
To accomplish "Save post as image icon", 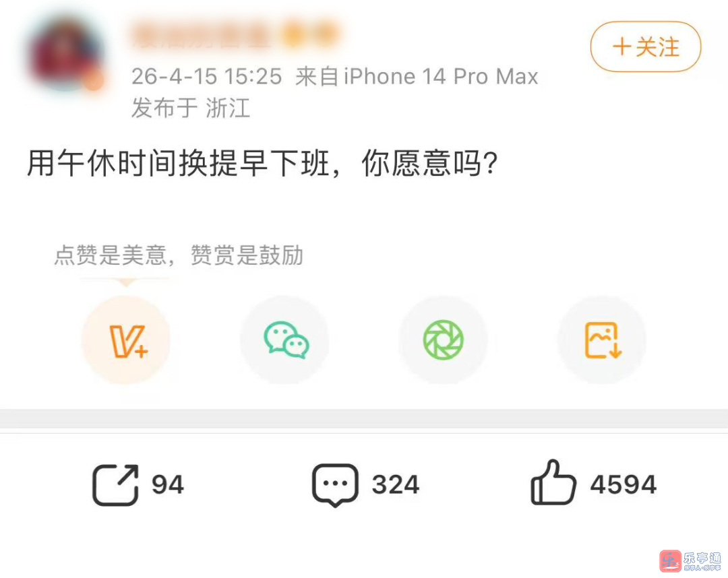I will pyautogui.click(x=602, y=340).
